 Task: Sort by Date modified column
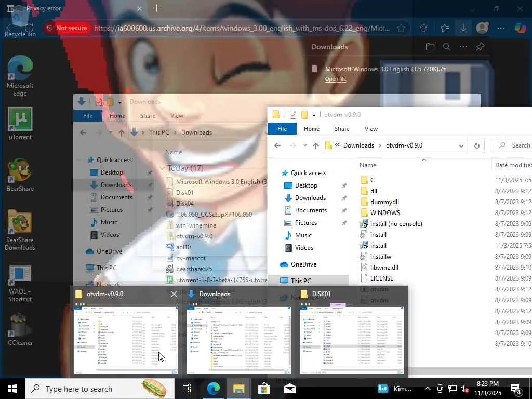[x=513, y=165]
